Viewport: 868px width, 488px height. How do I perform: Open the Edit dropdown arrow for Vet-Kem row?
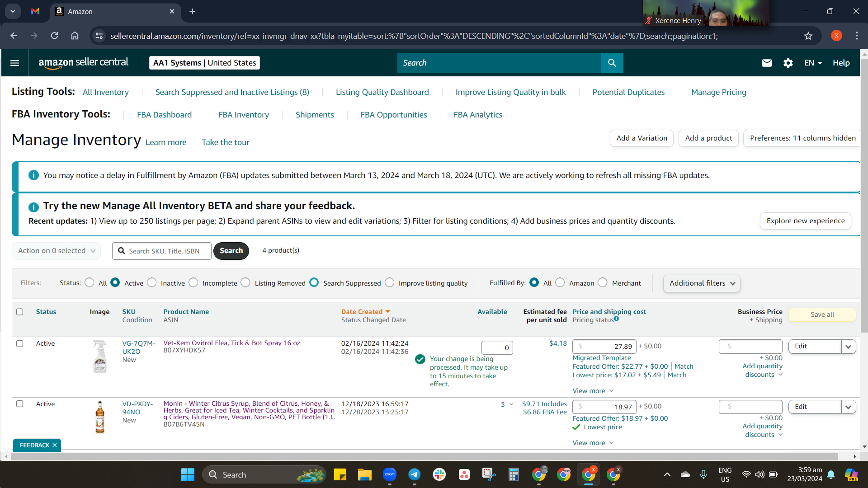(849, 347)
